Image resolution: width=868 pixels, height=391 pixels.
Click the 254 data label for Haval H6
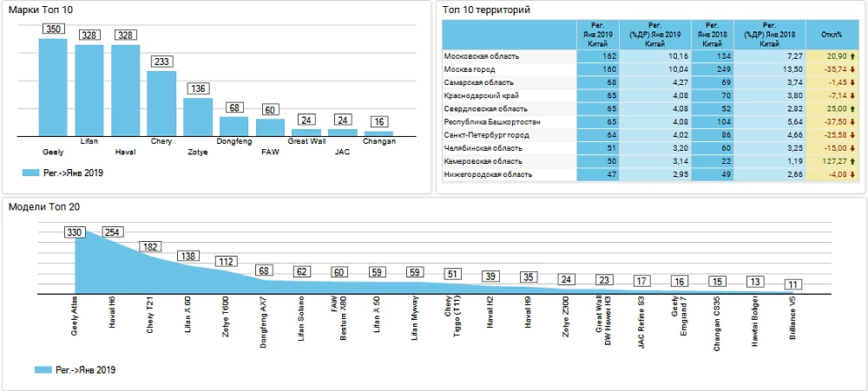pyautogui.click(x=113, y=231)
